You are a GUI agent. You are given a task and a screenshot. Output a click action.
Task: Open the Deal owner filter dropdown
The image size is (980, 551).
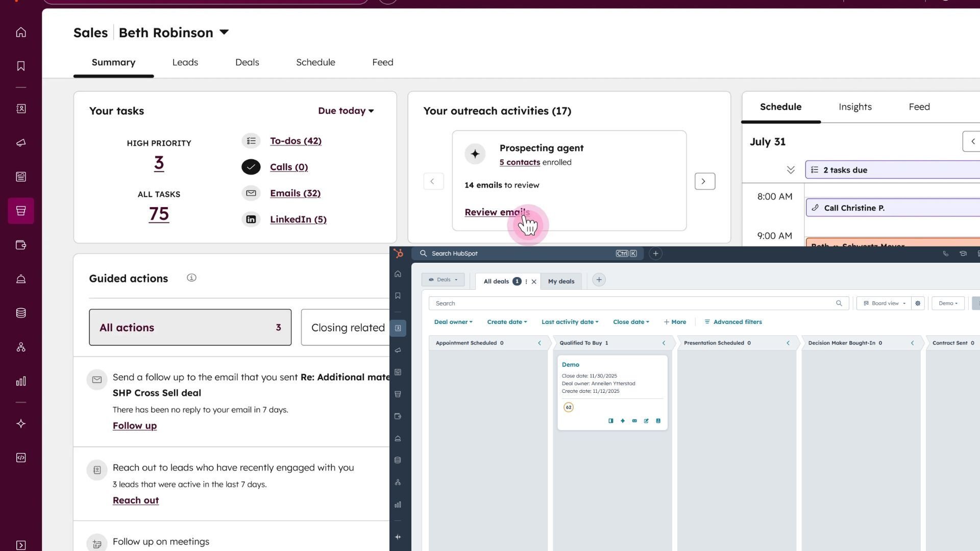tap(453, 322)
